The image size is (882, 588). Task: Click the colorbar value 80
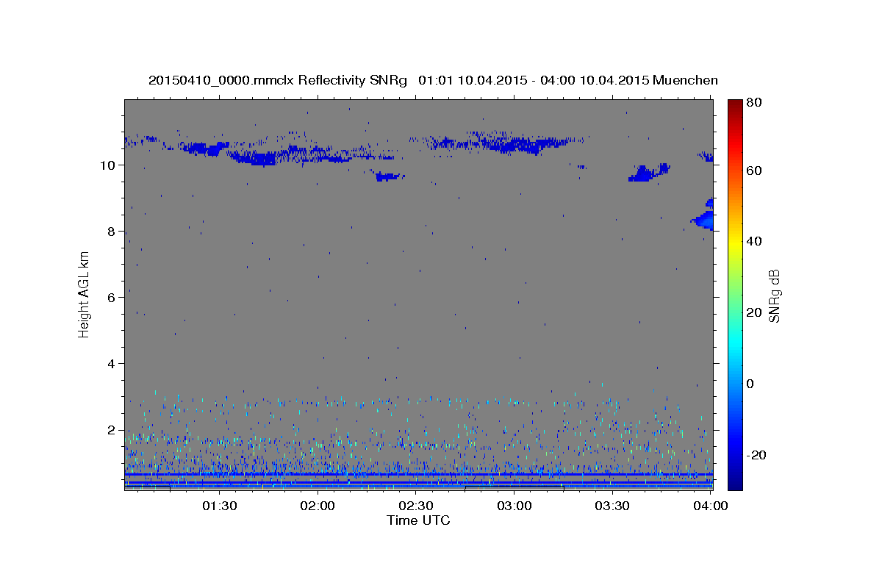pos(755,103)
